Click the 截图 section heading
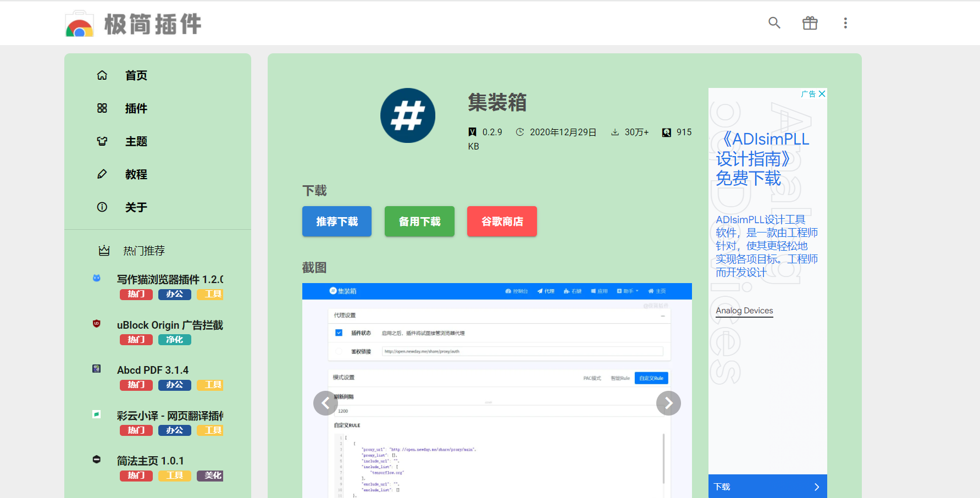The image size is (980, 498). [314, 268]
